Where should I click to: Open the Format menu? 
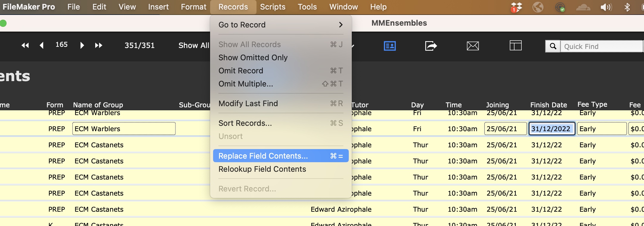(x=193, y=7)
